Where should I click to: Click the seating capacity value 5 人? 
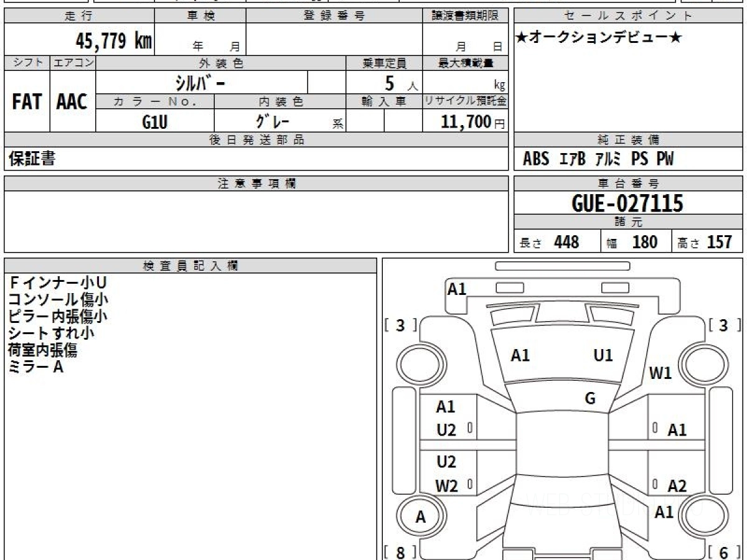[x=401, y=83]
